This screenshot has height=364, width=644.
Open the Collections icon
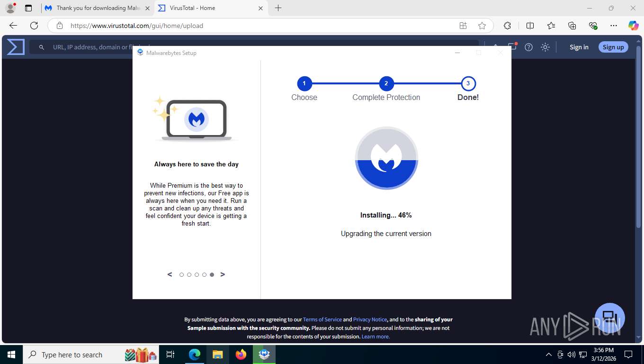click(x=572, y=26)
